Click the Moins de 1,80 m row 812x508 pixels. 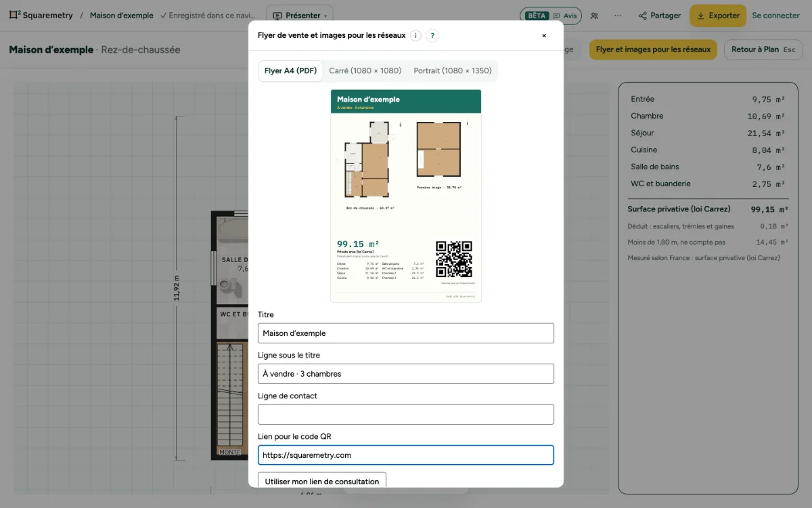tap(708, 242)
